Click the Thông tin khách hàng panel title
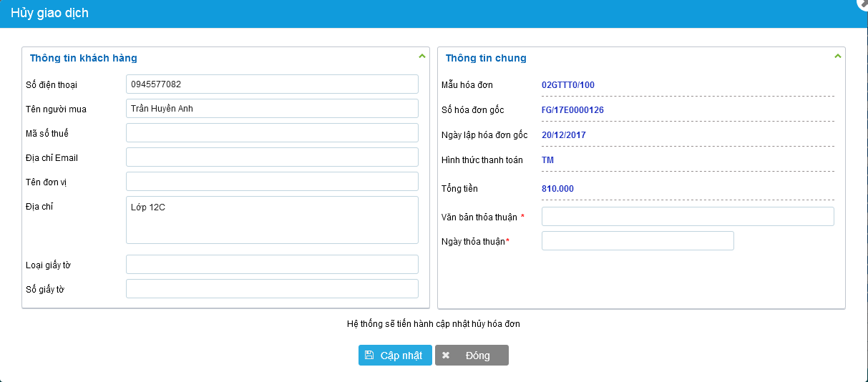Image resolution: width=868 pixels, height=382 pixels. [84, 58]
